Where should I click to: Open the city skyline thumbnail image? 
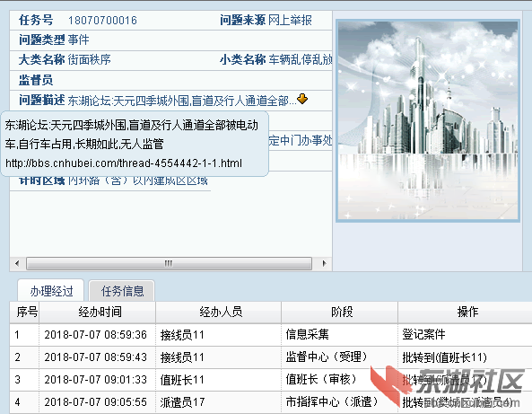point(428,120)
